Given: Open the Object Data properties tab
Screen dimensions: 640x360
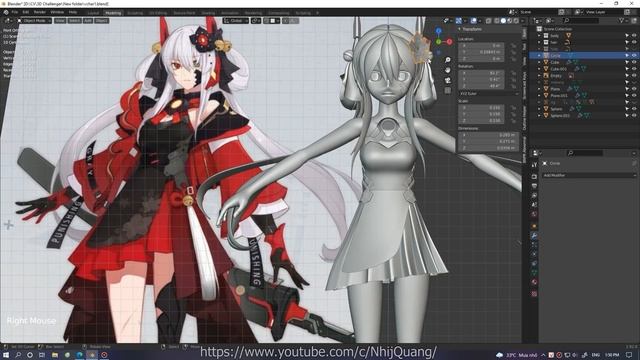Looking at the screenshot, I should (x=534, y=273).
